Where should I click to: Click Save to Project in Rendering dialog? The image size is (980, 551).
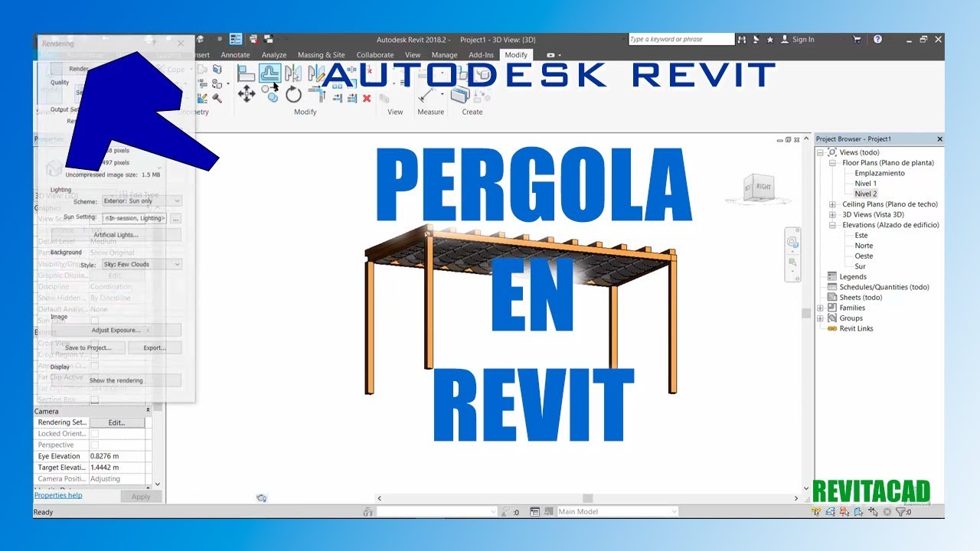88,347
